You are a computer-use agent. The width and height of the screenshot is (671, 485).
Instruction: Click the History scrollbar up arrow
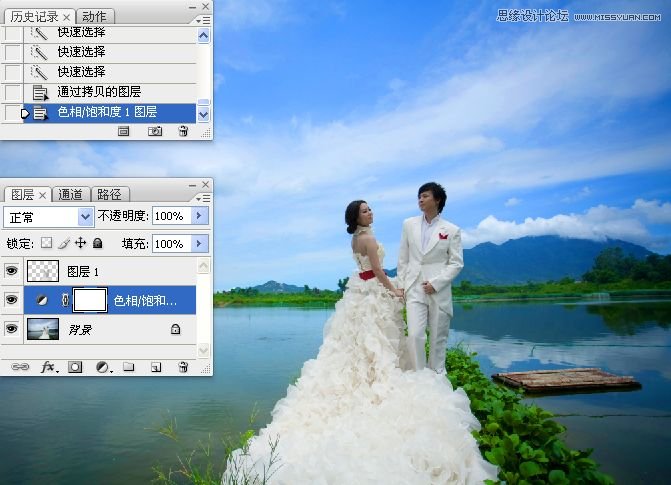pyautogui.click(x=204, y=35)
